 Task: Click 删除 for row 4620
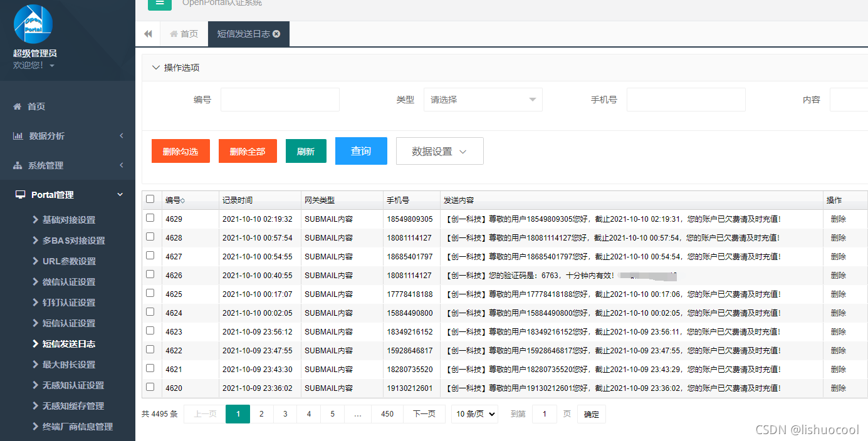838,388
